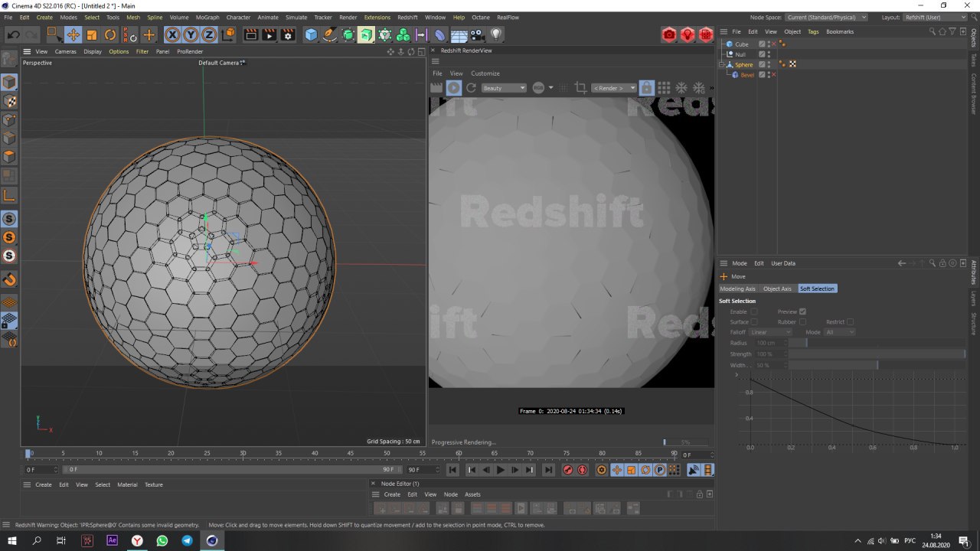This screenshot has height=551, width=980.
Task: Go to the end of the animation
Action: 548,470
